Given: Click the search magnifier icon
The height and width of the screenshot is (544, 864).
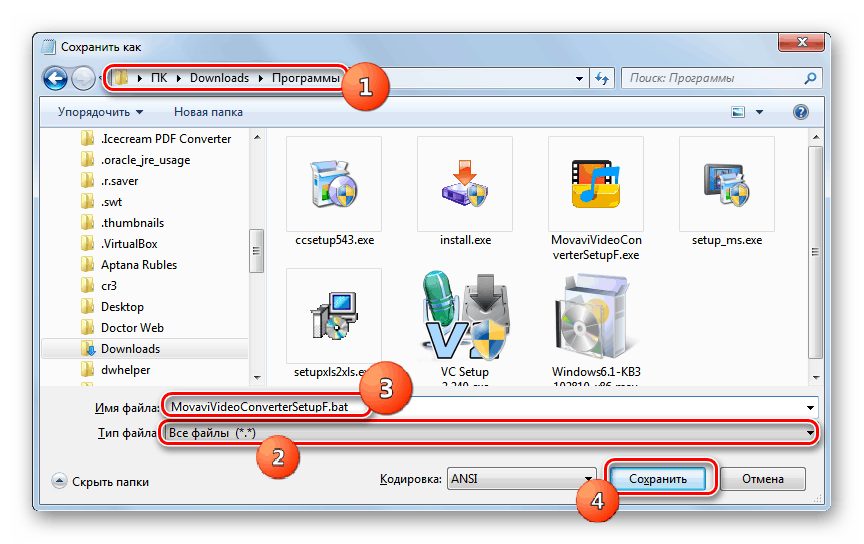Looking at the screenshot, I should 810,78.
